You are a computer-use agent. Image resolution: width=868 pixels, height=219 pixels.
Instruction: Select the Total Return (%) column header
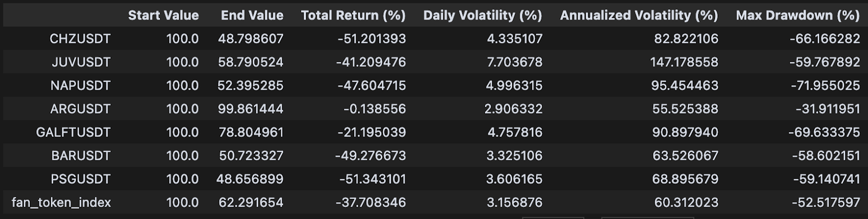pos(353,15)
